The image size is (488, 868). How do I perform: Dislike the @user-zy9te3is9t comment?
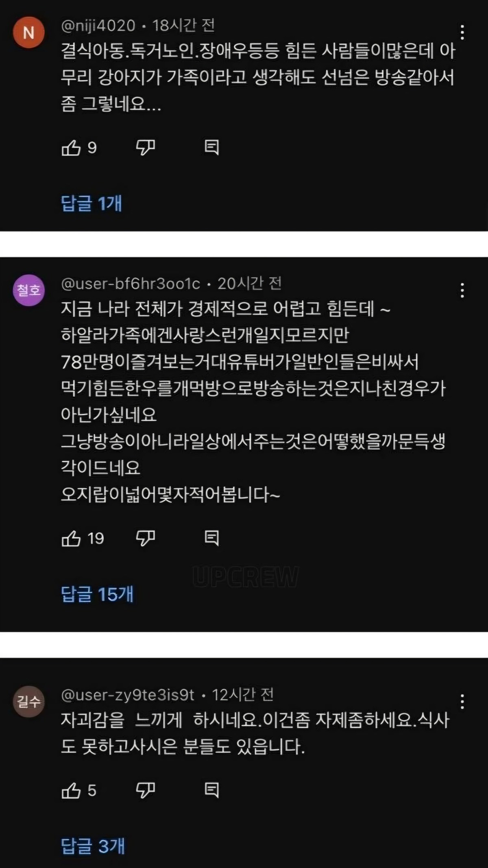145,791
